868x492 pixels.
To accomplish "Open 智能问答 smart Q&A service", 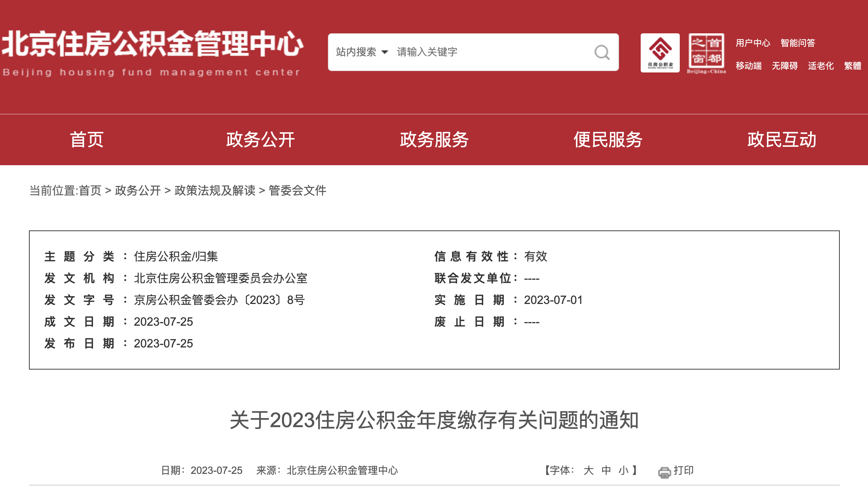I will point(797,43).
